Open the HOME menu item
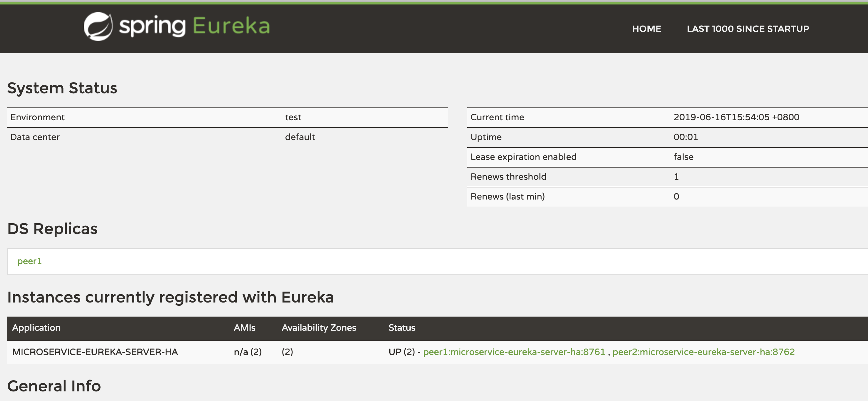 [646, 29]
